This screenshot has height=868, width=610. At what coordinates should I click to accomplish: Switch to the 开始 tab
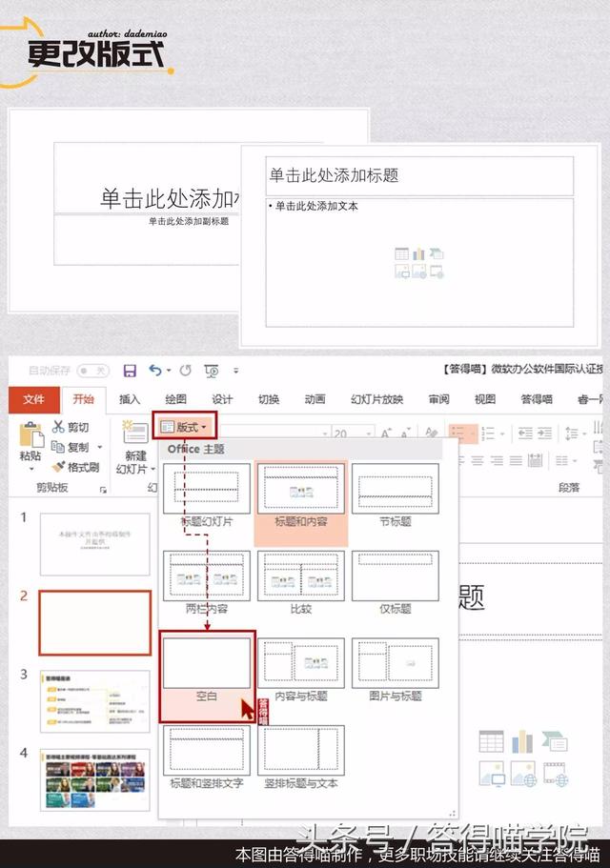click(84, 399)
